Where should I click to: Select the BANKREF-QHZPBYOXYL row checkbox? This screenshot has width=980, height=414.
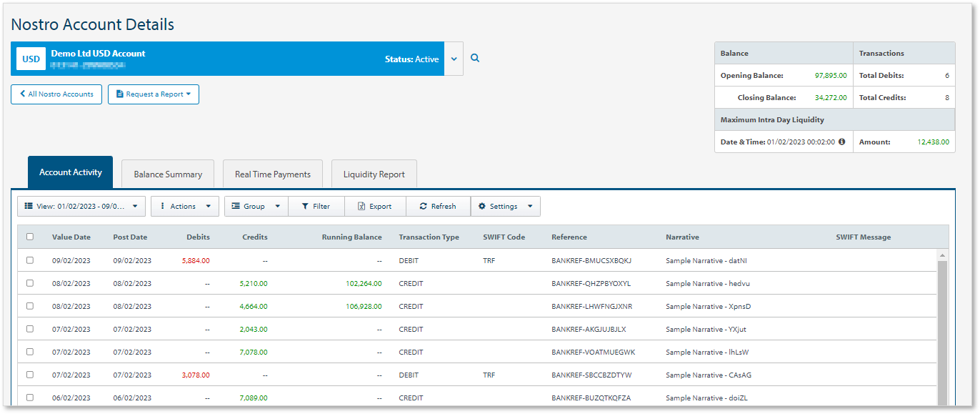(x=30, y=283)
